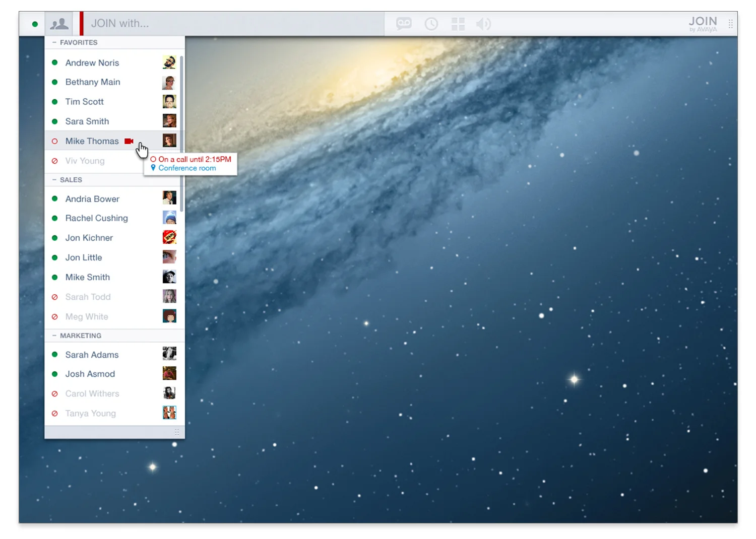The image size is (756, 539).
Task: Click Jon Kichner's red avatar picture
Action: click(169, 237)
